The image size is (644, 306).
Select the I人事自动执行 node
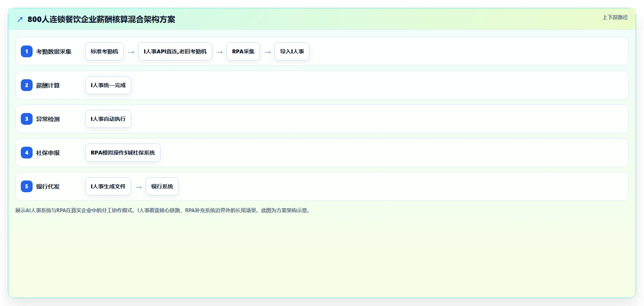click(108, 119)
